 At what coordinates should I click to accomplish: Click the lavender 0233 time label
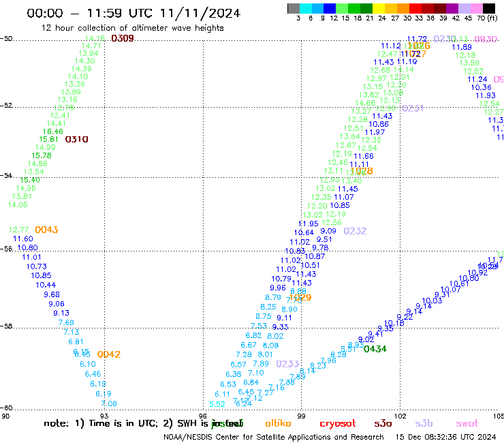tap(287, 364)
